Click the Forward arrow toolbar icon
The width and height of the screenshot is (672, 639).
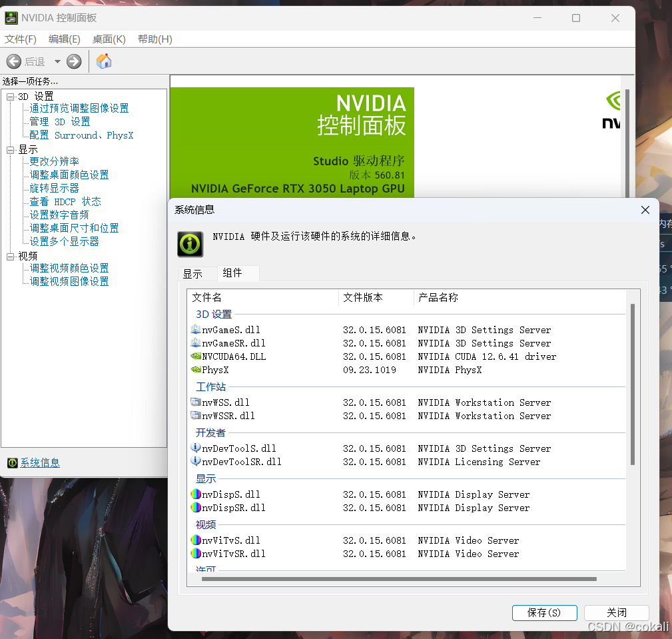tap(74, 61)
